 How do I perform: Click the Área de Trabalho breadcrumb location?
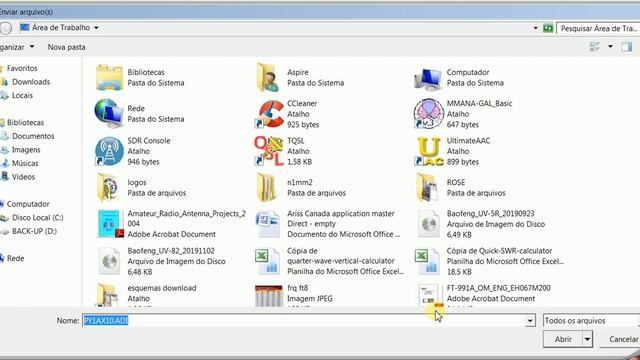click(x=61, y=28)
